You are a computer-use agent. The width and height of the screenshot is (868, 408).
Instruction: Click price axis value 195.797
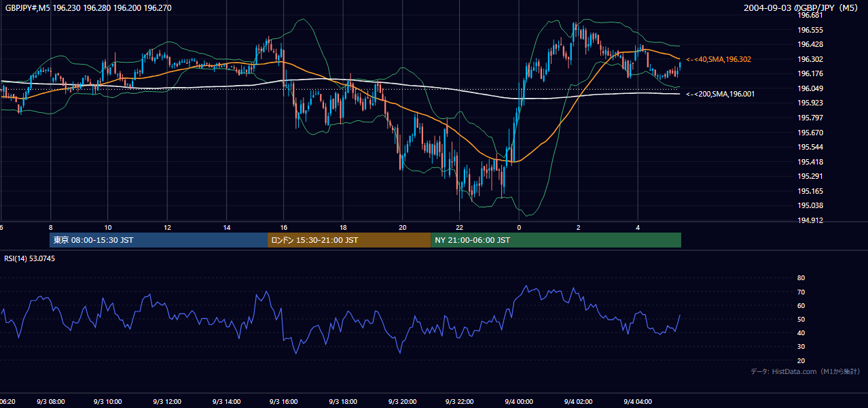coord(810,118)
